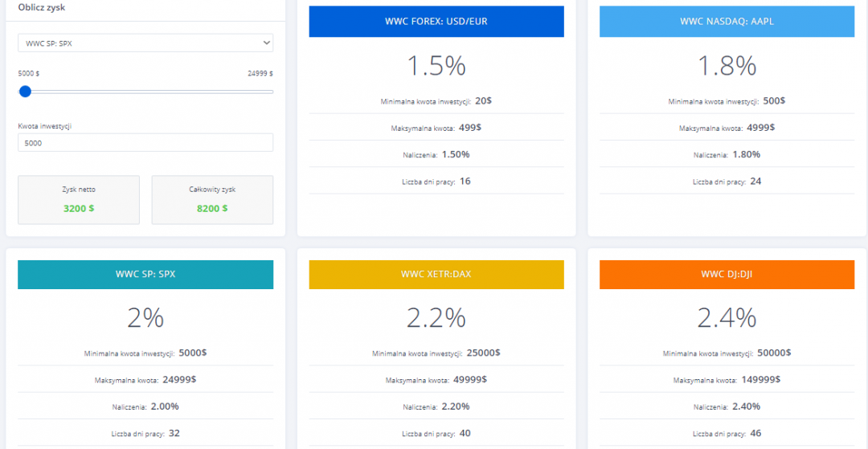Click the large 2.4% rate text
The width and height of the screenshot is (868, 449).
click(727, 318)
